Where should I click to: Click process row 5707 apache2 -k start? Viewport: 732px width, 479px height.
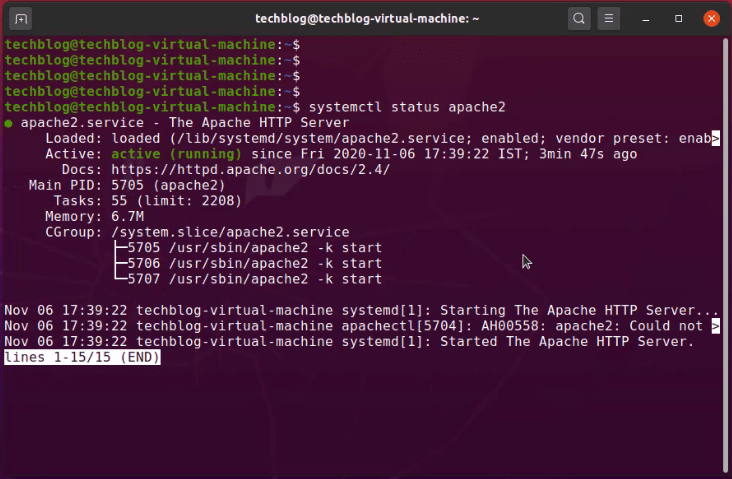point(254,279)
